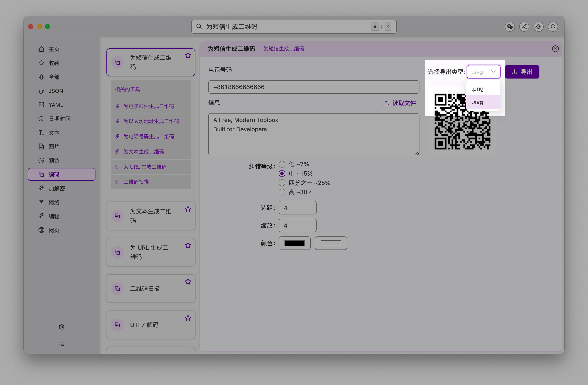Click the 导出 export button
This screenshot has height=385, width=588.
click(522, 72)
